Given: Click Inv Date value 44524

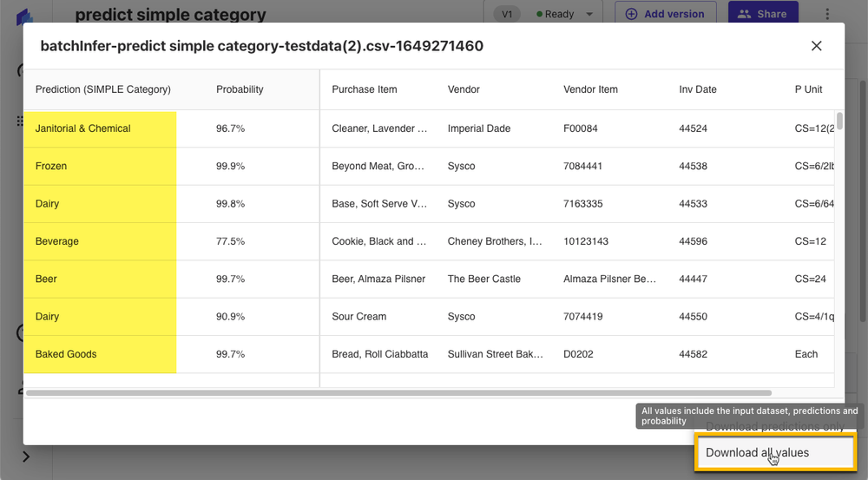Looking at the screenshot, I should tap(693, 128).
